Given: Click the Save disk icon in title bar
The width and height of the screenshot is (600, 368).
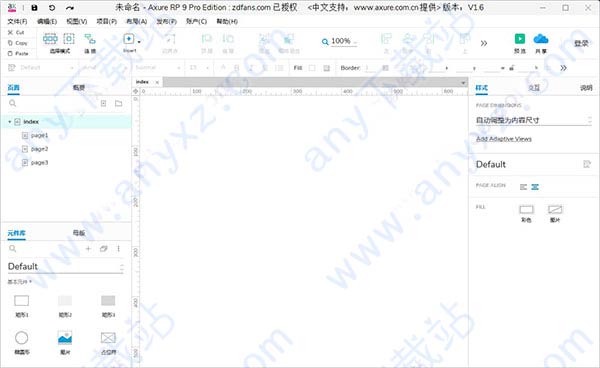Looking at the screenshot, I should coord(34,8).
